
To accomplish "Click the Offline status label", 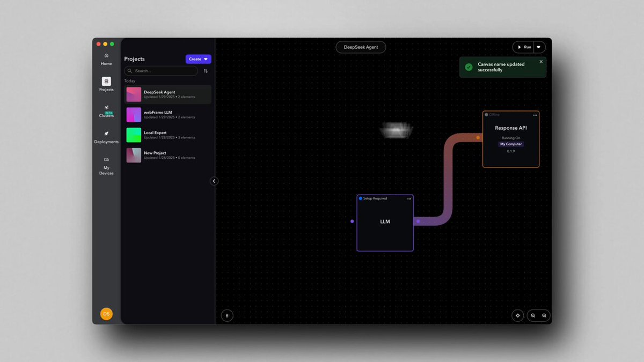I will point(494,115).
